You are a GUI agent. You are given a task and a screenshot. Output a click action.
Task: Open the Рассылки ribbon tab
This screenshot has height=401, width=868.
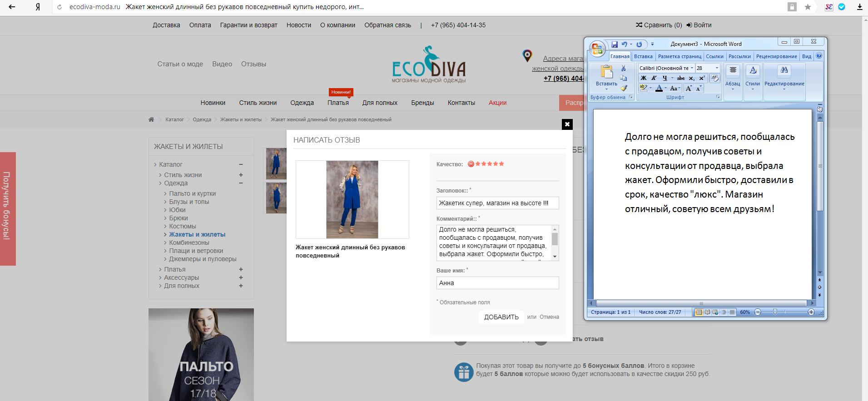click(x=739, y=56)
